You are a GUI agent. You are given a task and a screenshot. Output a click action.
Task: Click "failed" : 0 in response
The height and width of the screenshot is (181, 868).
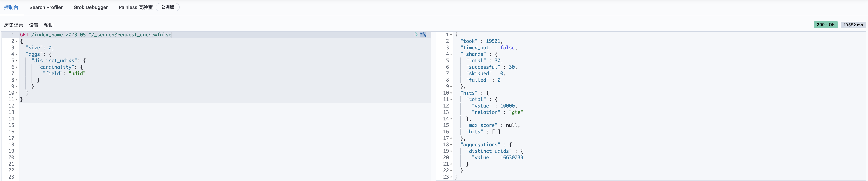pyautogui.click(x=483, y=80)
